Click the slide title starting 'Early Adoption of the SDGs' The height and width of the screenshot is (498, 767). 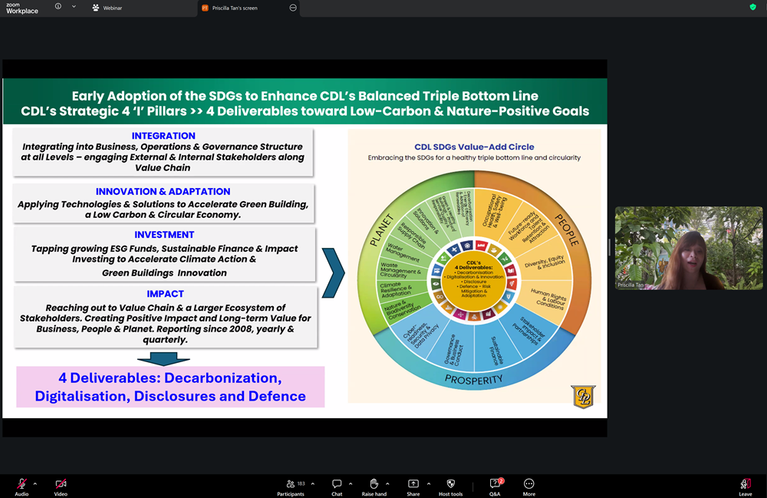[x=305, y=103]
